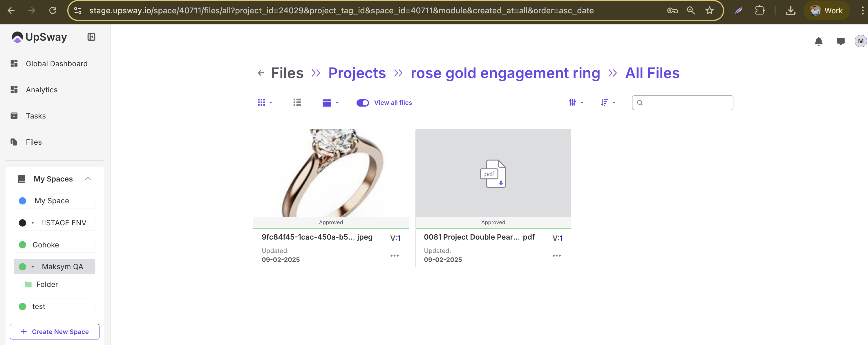This screenshot has width=868, height=345.
Task: Open the Files section in sidebar
Action: coord(33,142)
